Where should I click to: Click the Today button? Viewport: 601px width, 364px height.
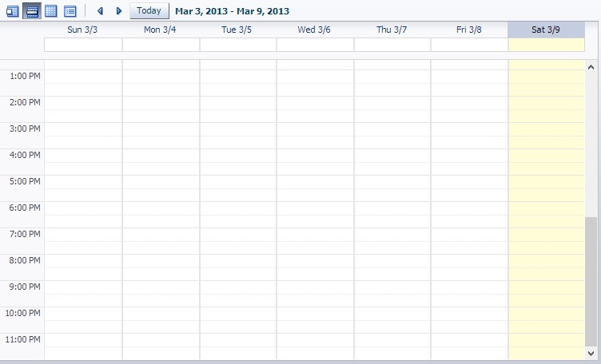coord(149,10)
